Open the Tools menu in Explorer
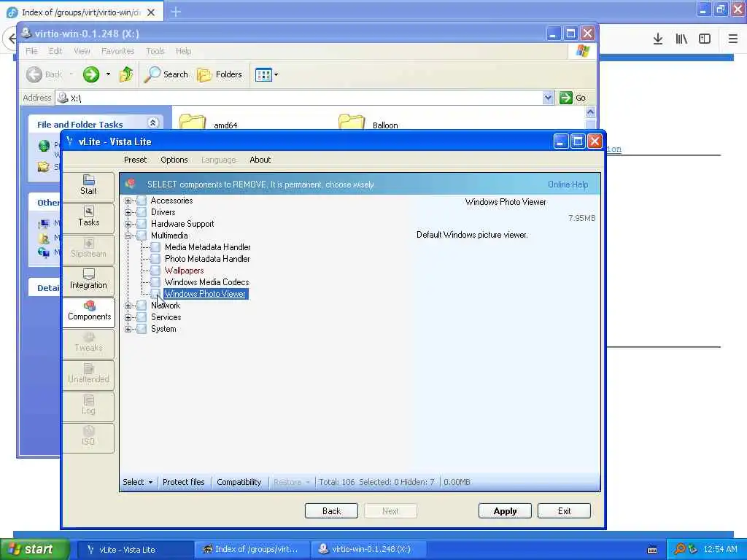This screenshot has height=560, width=747. pos(155,51)
